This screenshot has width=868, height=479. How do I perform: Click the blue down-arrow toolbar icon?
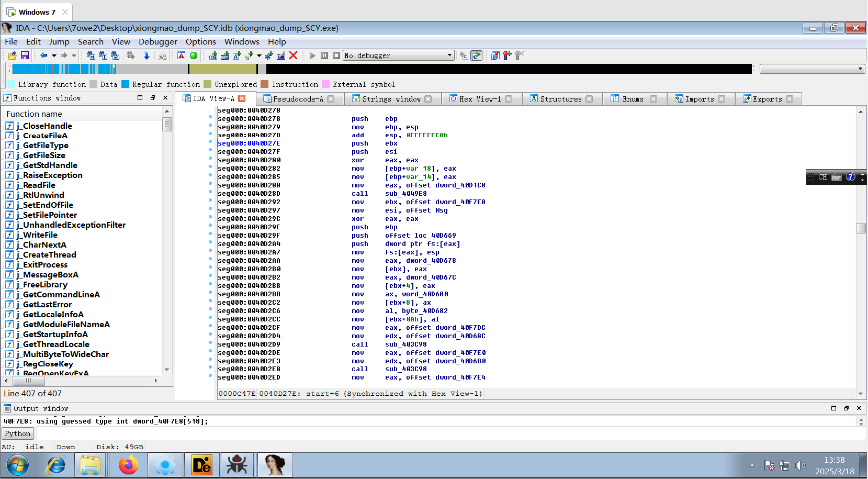pyautogui.click(x=146, y=55)
